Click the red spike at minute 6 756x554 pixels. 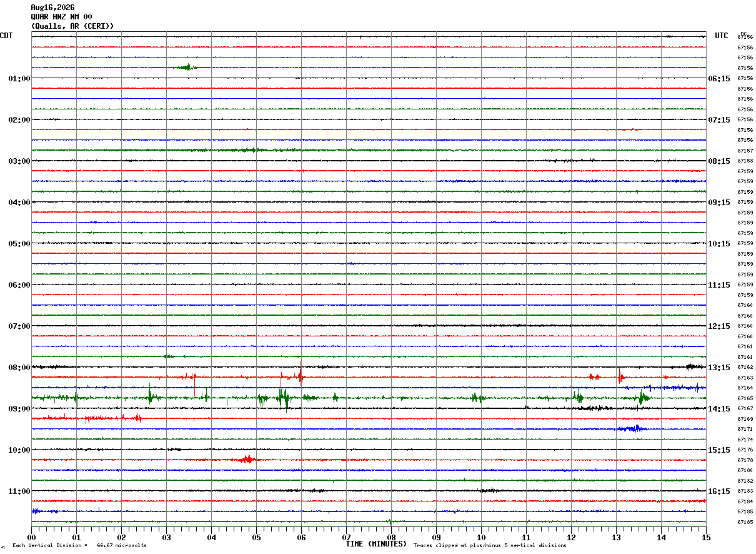tap(301, 375)
